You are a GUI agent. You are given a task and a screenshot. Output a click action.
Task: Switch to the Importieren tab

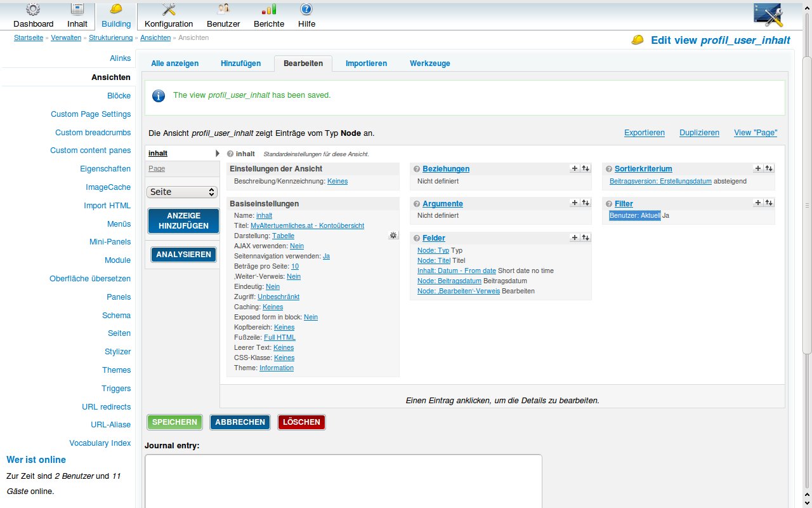pos(366,63)
